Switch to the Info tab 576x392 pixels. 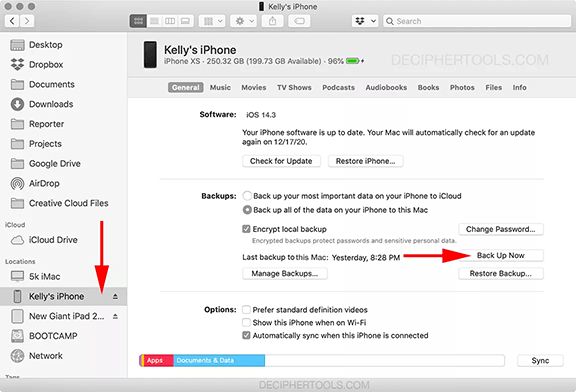point(519,87)
